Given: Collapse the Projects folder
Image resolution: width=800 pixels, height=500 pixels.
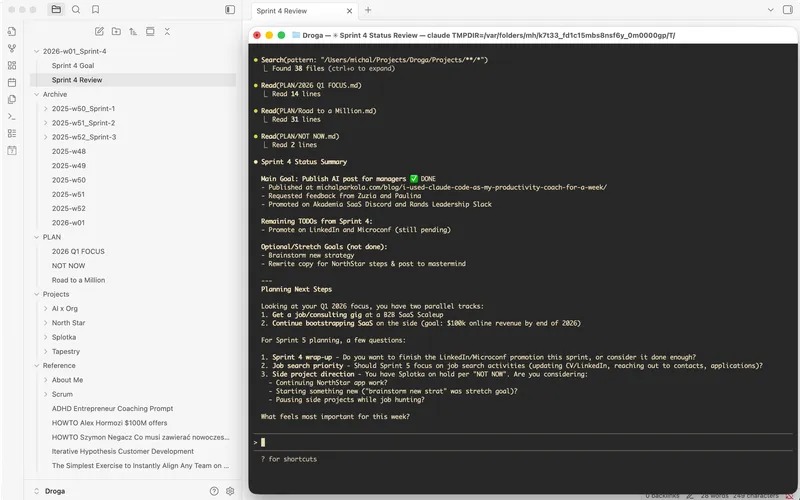Looking at the screenshot, I should pos(37,294).
